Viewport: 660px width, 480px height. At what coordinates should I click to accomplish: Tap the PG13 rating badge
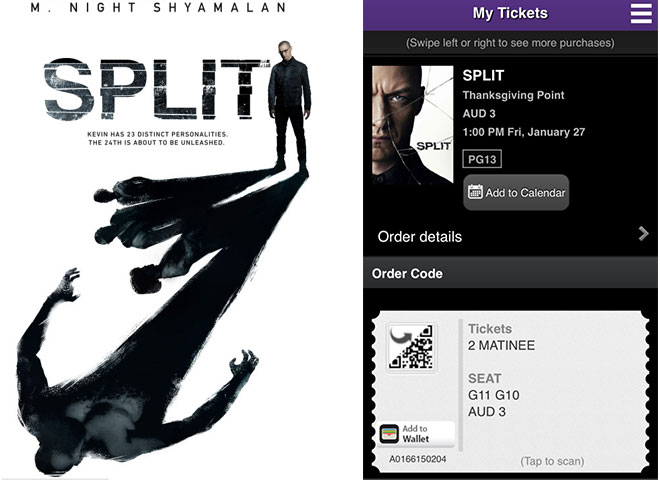pos(482,159)
